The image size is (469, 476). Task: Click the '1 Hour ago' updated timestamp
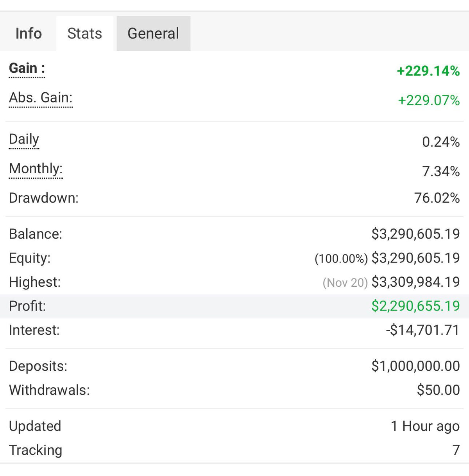tap(425, 426)
